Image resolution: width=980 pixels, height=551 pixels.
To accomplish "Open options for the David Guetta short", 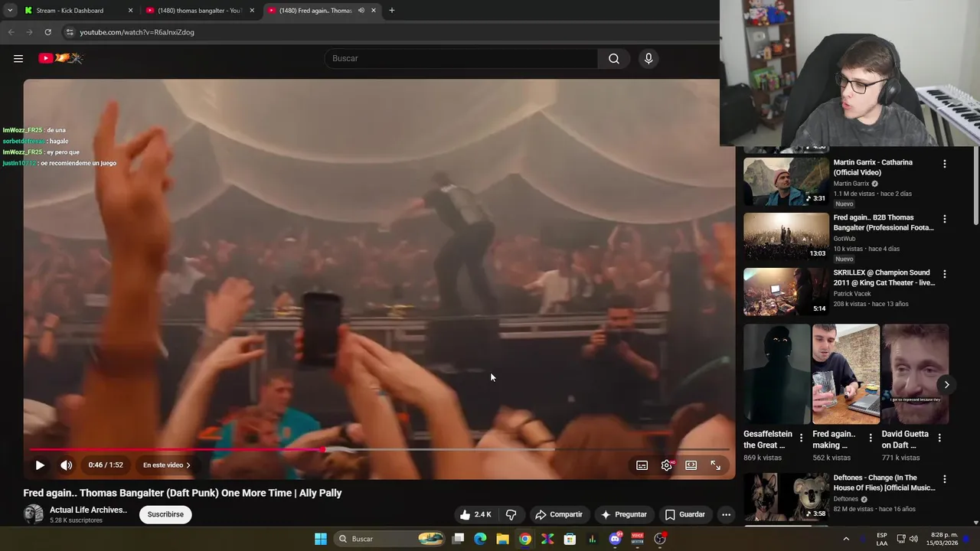I will tap(939, 438).
